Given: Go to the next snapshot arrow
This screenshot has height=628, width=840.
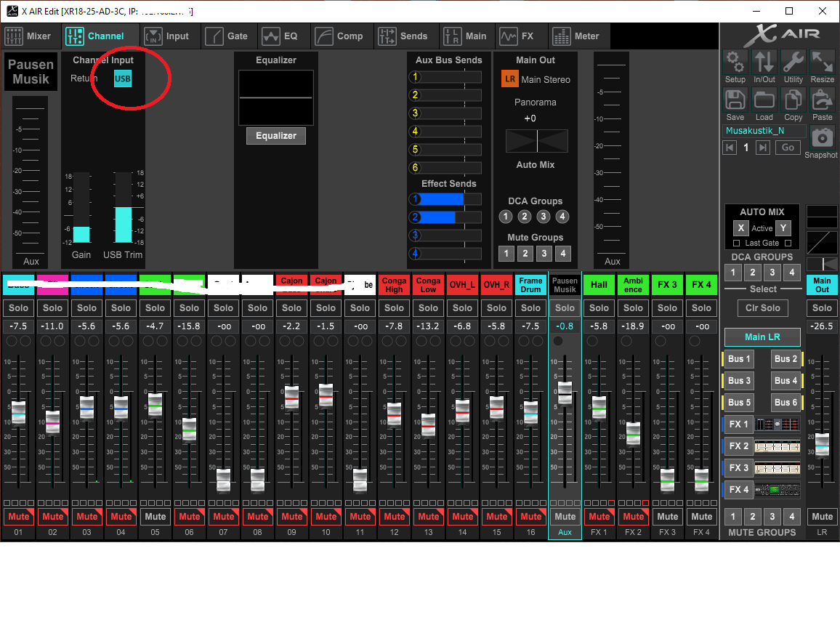Looking at the screenshot, I should 763,148.
